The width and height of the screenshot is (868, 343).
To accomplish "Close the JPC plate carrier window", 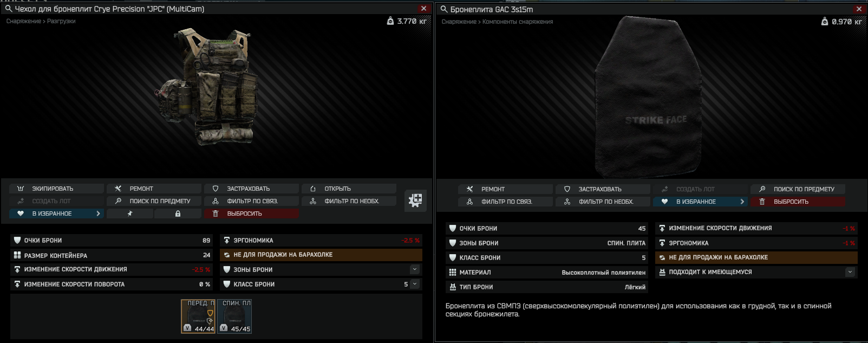I will click(x=424, y=8).
